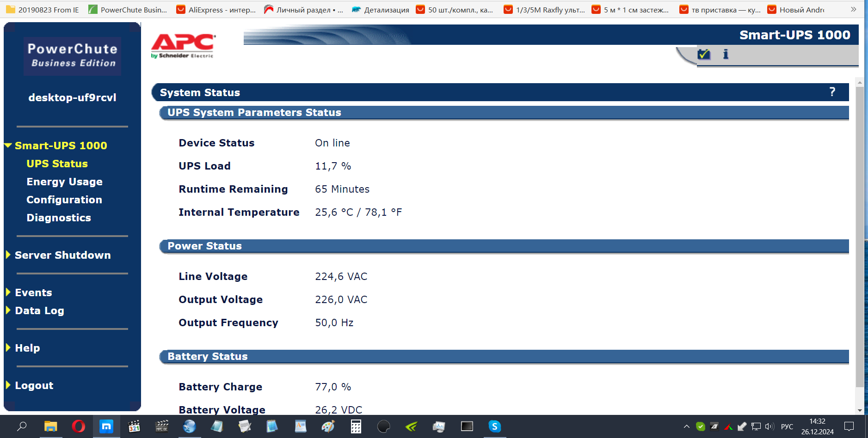This screenshot has height=438, width=868.
Task: Click the volume speaker tray icon
Action: click(x=770, y=426)
